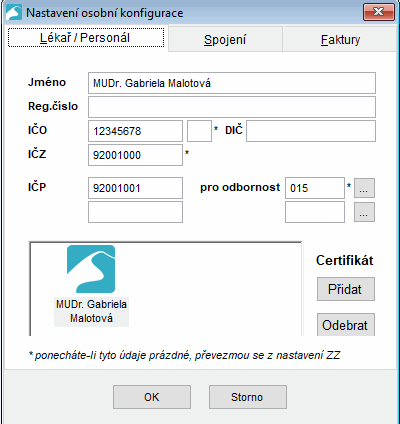This screenshot has width=400, height=424.
Task: Focus the empty Reg.číslo field
Action: 232,107
